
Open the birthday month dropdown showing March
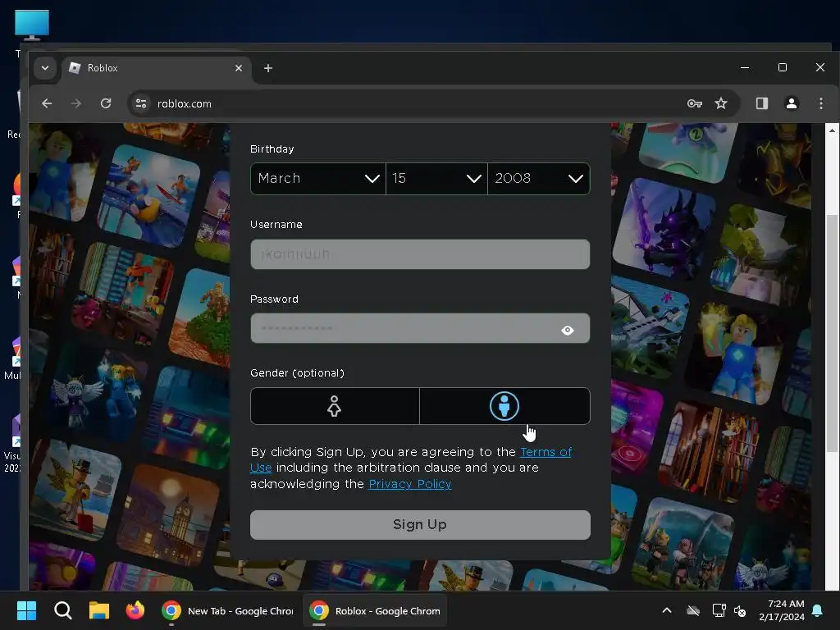pyautogui.click(x=318, y=178)
